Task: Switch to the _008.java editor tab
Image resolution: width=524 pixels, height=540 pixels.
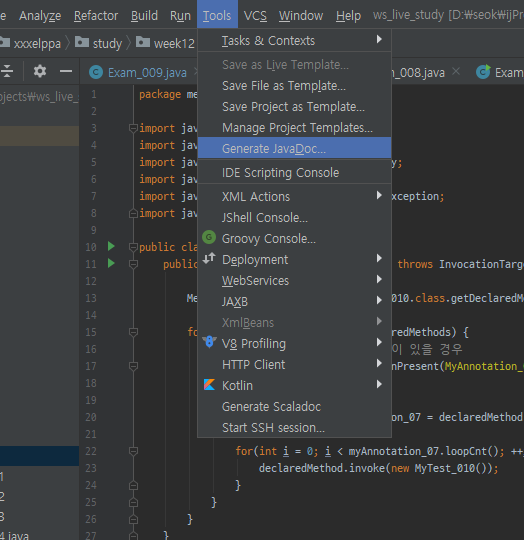Action: click(x=419, y=72)
